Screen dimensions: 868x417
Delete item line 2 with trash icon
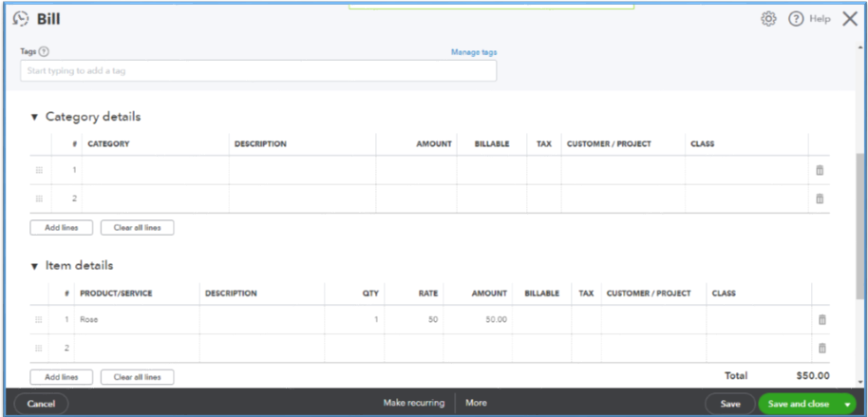tap(822, 348)
